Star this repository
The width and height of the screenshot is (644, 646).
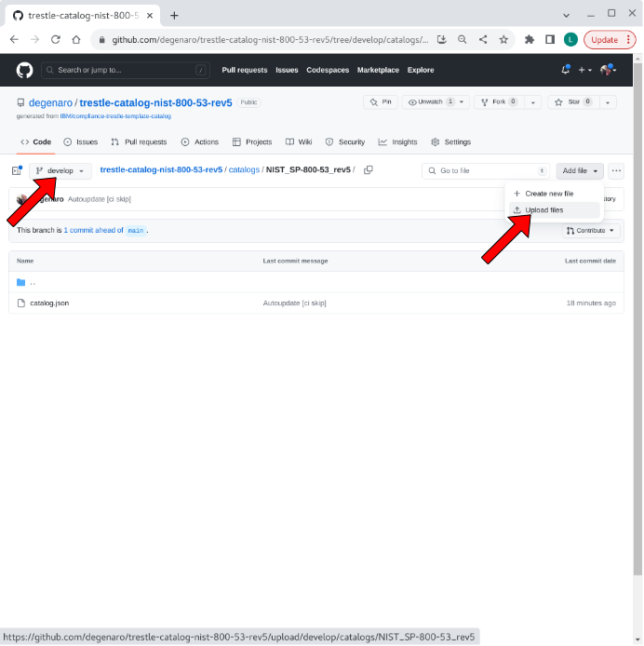tap(573, 102)
